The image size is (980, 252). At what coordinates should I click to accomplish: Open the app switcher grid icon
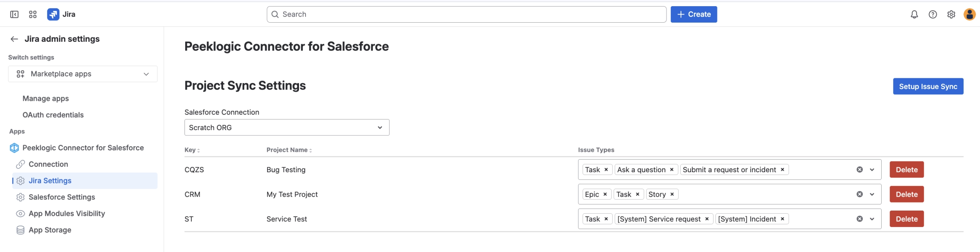[x=33, y=15]
